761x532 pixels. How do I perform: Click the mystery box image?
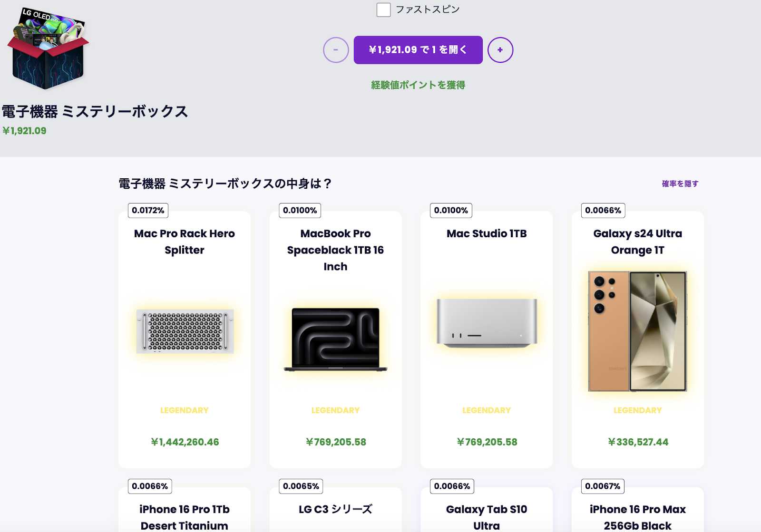pos(48,48)
